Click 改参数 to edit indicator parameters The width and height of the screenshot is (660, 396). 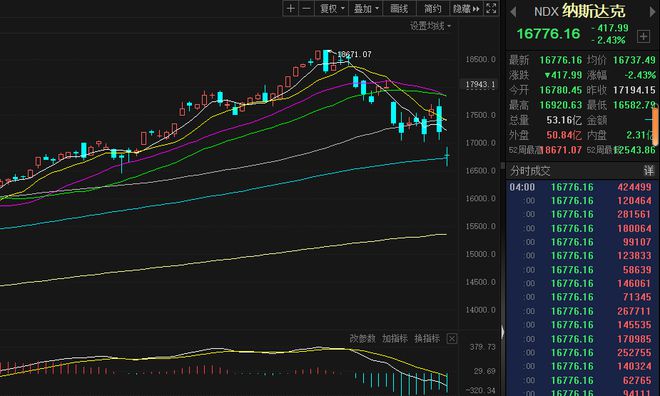[x=362, y=338]
